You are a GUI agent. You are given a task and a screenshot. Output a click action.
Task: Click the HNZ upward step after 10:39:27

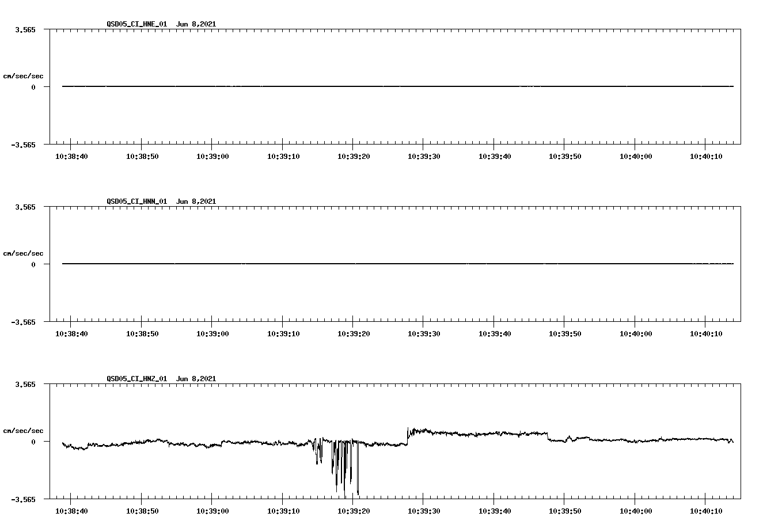408,436
